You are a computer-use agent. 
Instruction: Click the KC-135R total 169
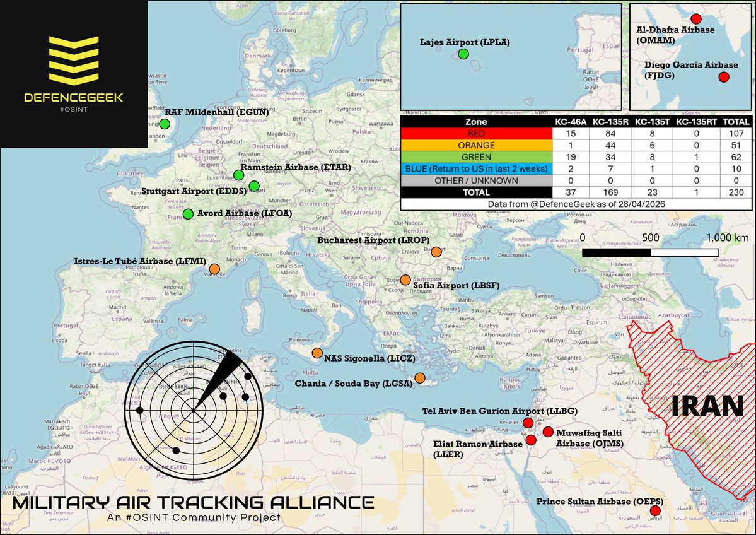610,192
